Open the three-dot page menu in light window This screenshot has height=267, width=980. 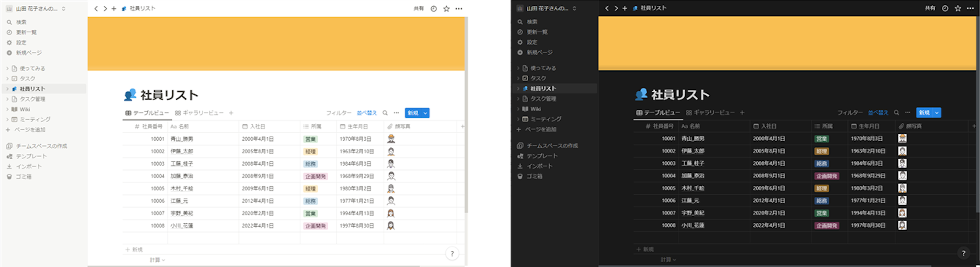459,9
